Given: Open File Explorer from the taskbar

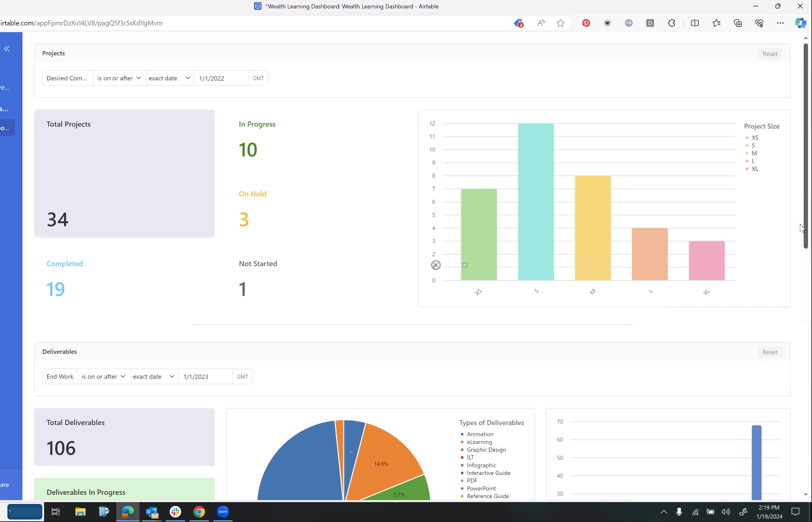Looking at the screenshot, I should pos(80,512).
